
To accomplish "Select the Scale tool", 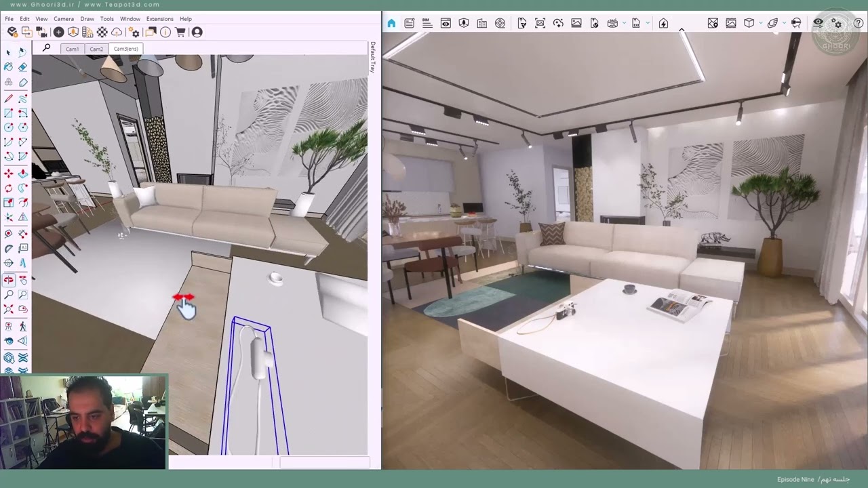I will (8, 203).
